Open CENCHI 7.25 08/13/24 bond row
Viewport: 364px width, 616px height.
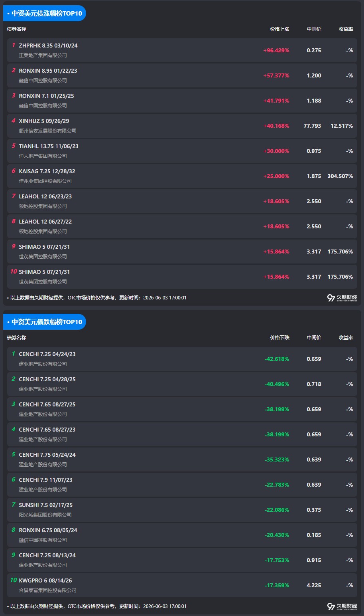(x=182, y=560)
